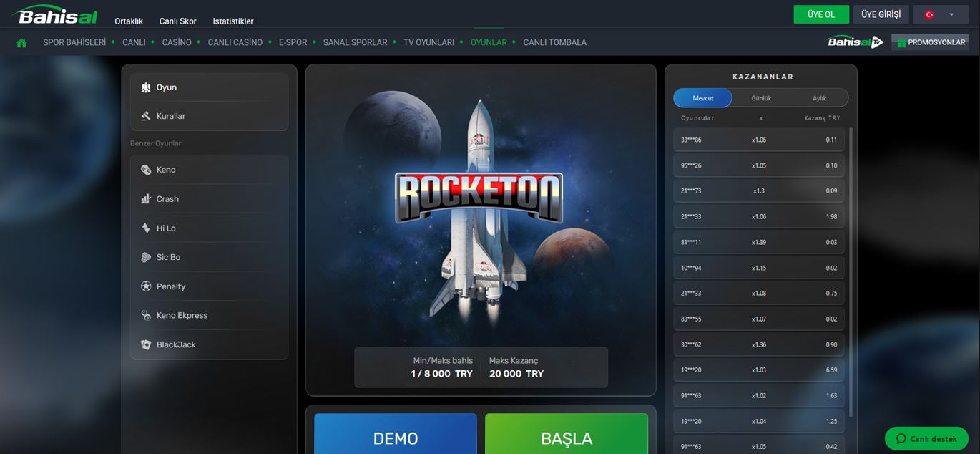Open the Bahisal TV logo link

coord(856,42)
